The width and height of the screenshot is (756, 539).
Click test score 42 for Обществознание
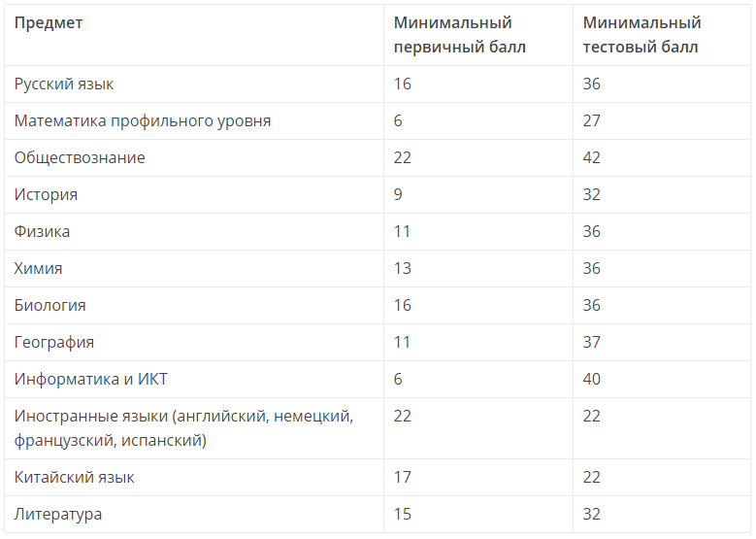(x=592, y=157)
